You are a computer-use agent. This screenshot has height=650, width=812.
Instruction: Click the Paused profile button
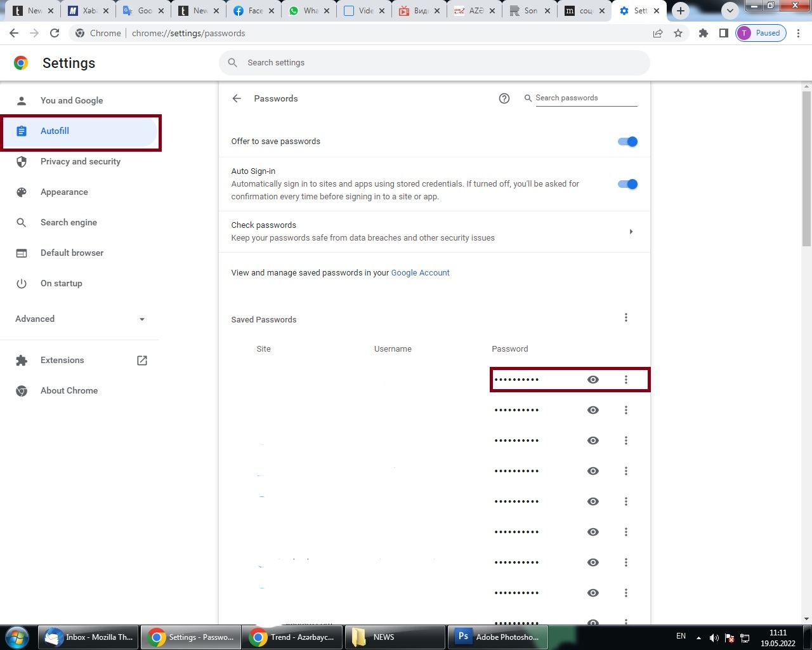pos(761,33)
